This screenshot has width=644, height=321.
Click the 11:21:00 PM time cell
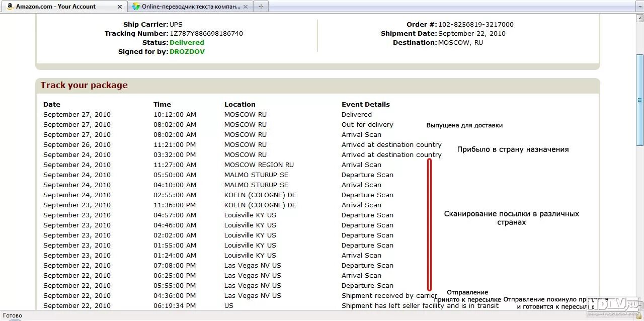tap(175, 145)
